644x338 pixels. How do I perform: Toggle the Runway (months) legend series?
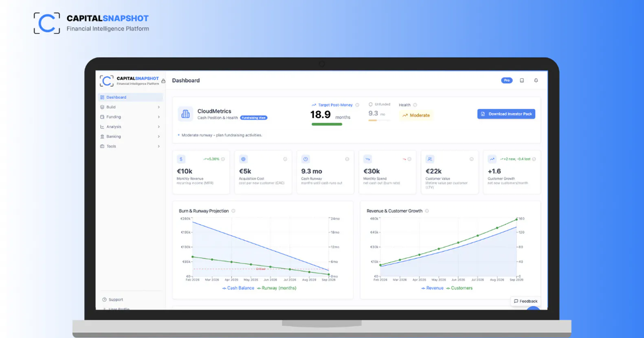[277, 288]
